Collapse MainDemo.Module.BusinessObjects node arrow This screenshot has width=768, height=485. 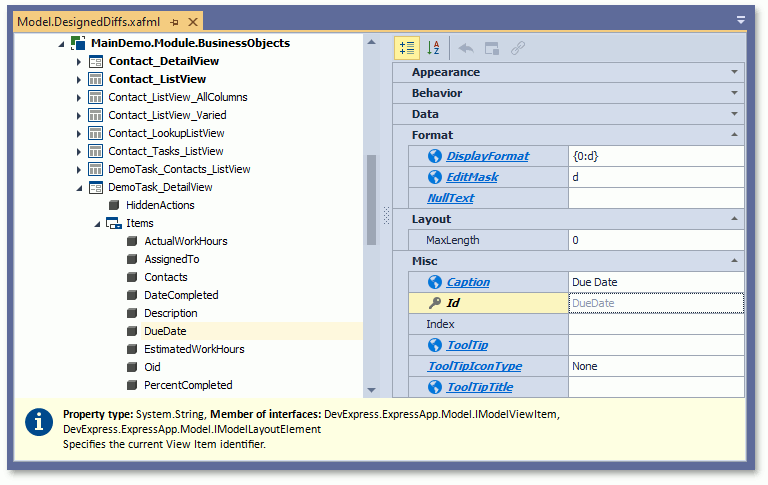pyautogui.click(x=61, y=44)
